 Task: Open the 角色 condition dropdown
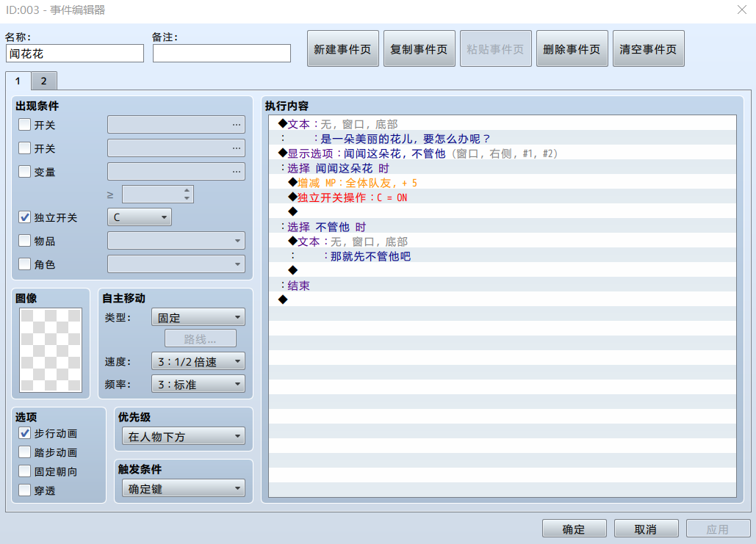click(x=176, y=264)
